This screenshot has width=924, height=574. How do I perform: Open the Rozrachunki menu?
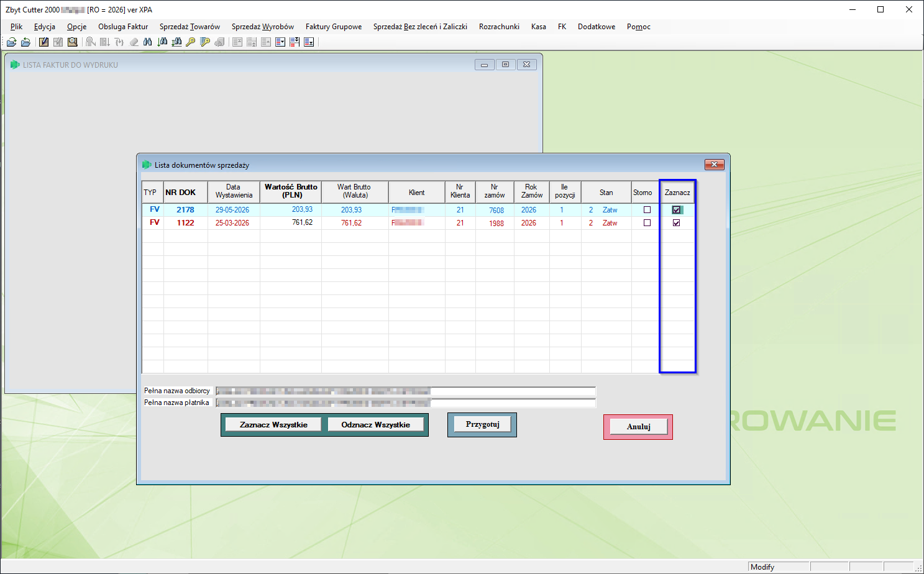[x=499, y=27]
